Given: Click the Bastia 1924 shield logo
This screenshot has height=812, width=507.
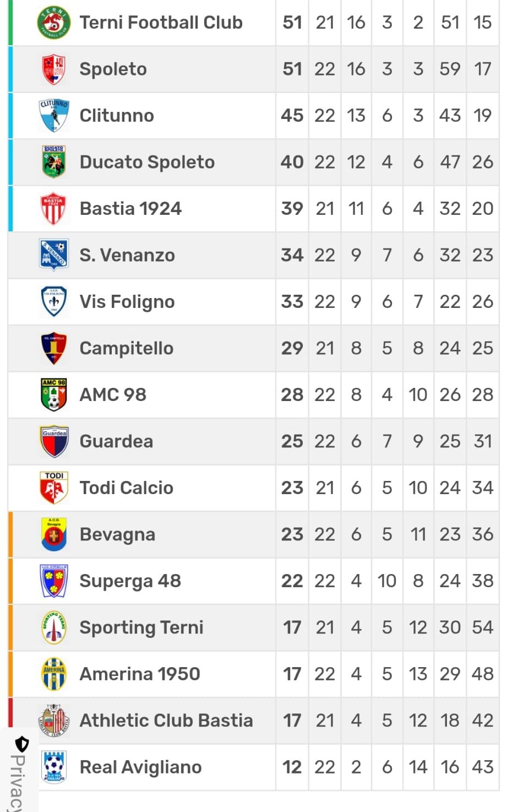Looking at the screenshot, I should (54, 209).
